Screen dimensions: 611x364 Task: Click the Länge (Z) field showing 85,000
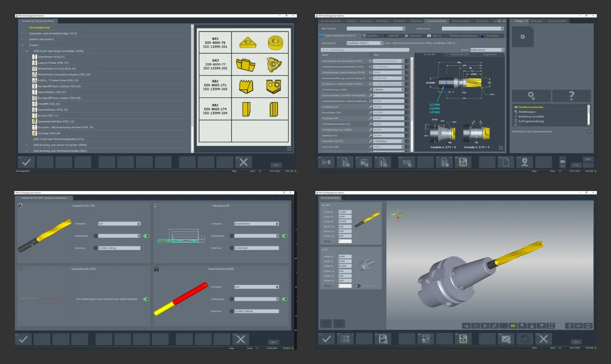tap(345, 266)
